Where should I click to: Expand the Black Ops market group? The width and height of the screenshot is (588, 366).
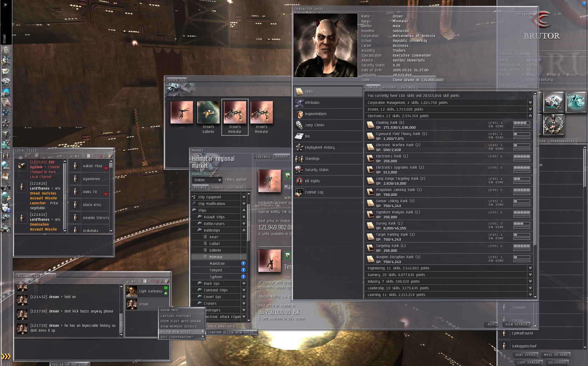pyautogui.click(x=244, y=283)
